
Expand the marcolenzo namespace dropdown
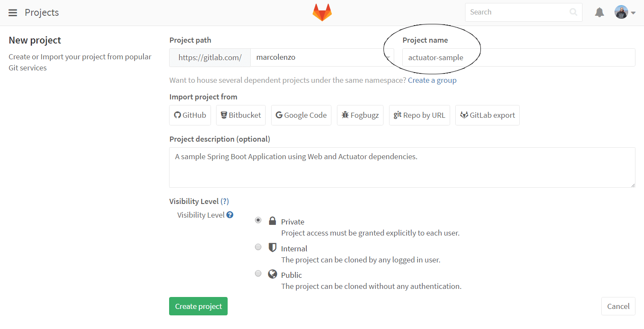(x=322, y=58)
